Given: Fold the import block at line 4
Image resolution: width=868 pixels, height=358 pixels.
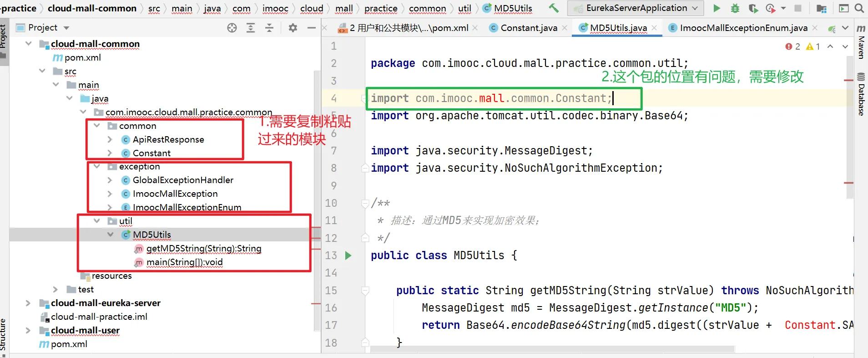Looking at the screenshot, I should coord(364,98).
